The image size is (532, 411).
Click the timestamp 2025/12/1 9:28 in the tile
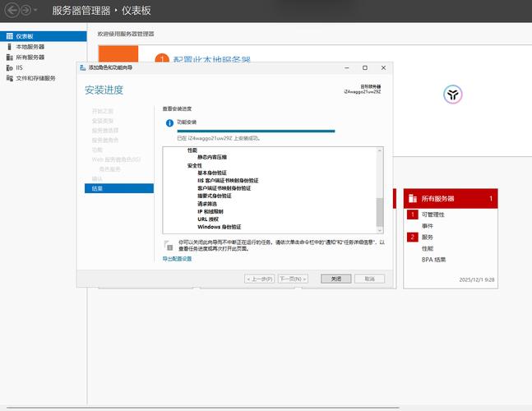(x=477, y=279)
